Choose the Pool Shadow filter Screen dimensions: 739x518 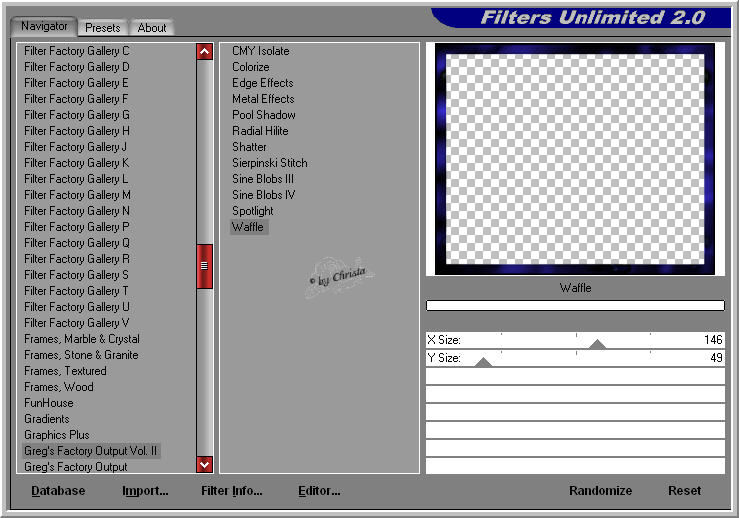pyautogui.click(x=263, y=115)
